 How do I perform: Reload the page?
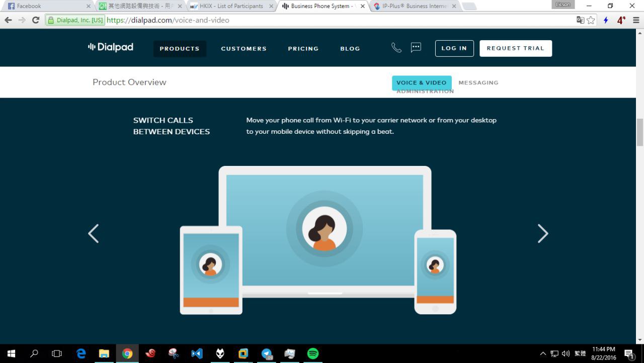pos(35,20)
